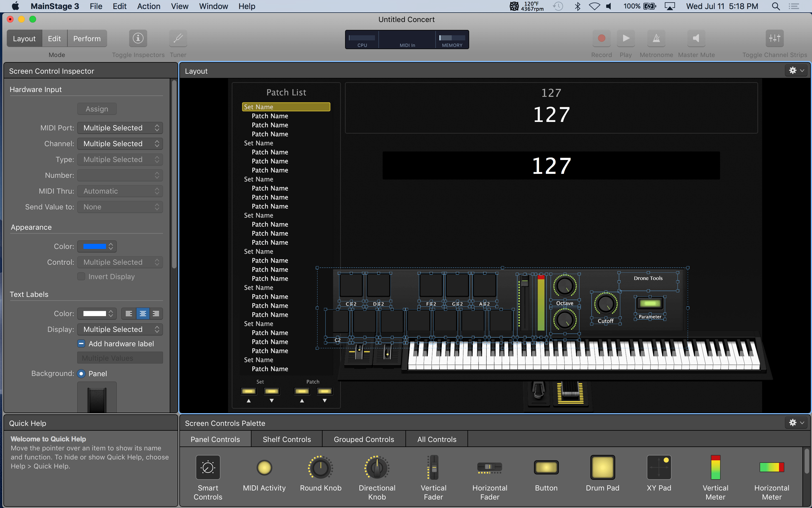This screenshot has width=812, height=508.
Task: Switch to Layout mode
Action: [x=24, y=39]
